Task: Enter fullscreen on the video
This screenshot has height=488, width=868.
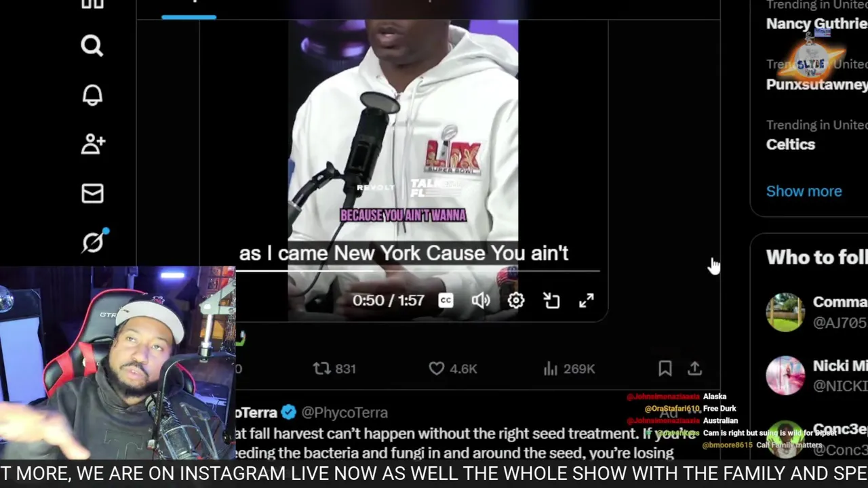Action: [587, 300]
